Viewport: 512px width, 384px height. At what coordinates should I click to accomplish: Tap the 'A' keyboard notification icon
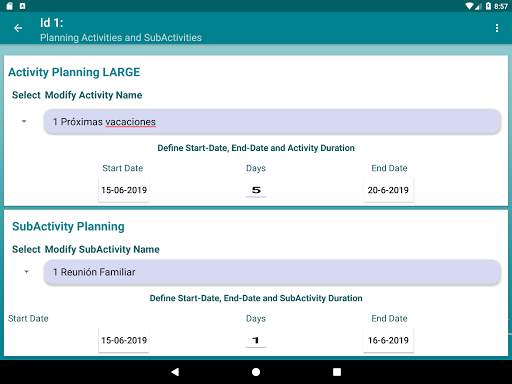(22, 6)
